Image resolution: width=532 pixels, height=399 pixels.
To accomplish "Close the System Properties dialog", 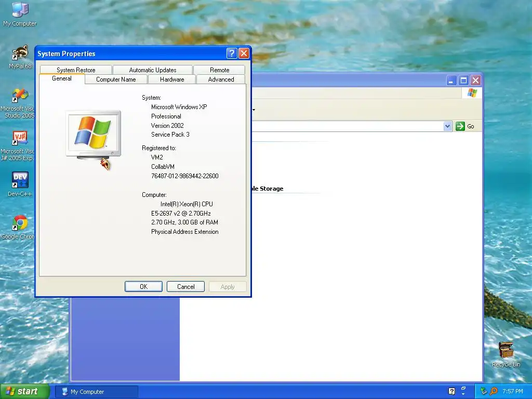I will (x=244, y=54).
